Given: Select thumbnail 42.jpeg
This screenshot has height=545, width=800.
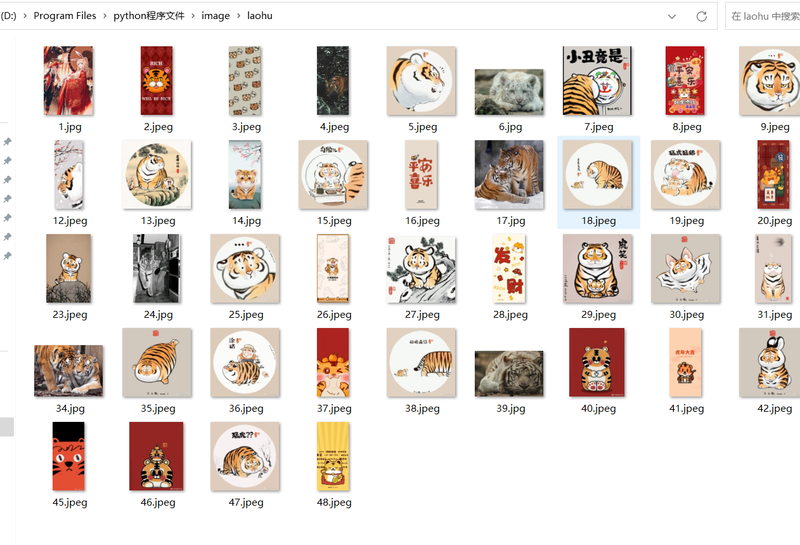Looking at the screenshot, I should click(771, 363).
